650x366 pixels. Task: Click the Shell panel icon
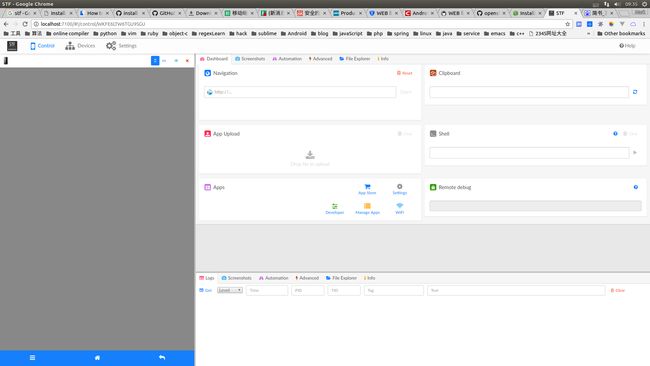(x=433, y=134)
